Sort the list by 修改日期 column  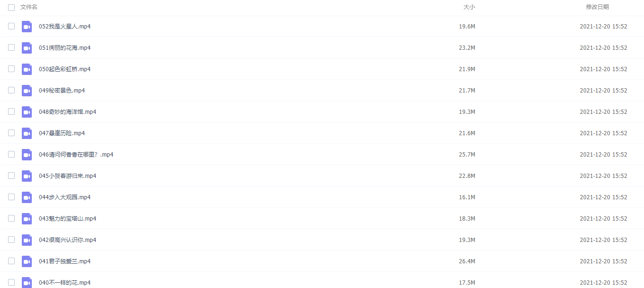(x=597, y=7)
